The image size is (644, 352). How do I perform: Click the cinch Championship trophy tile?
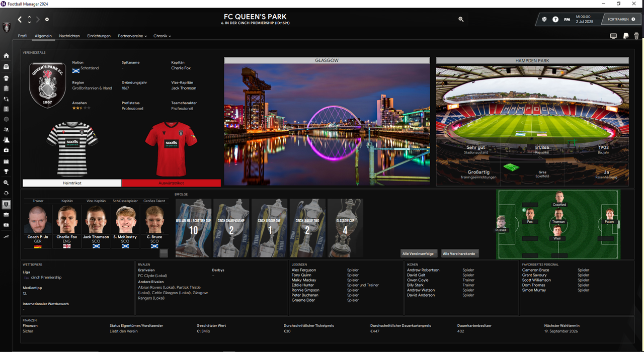(x=231, y=228)
